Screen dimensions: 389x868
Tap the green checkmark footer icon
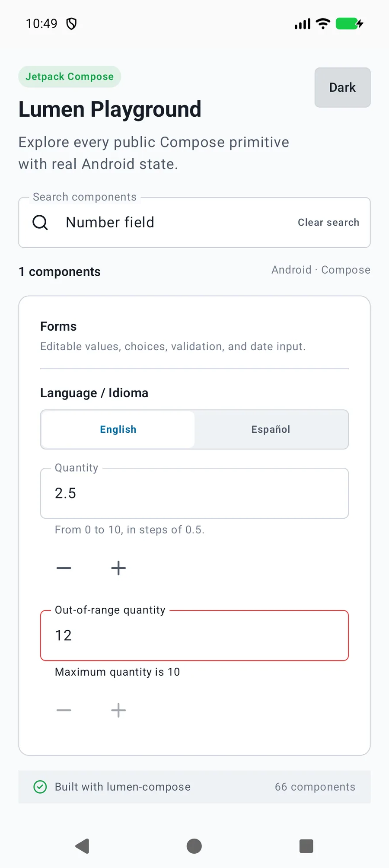tap(40, 787)
